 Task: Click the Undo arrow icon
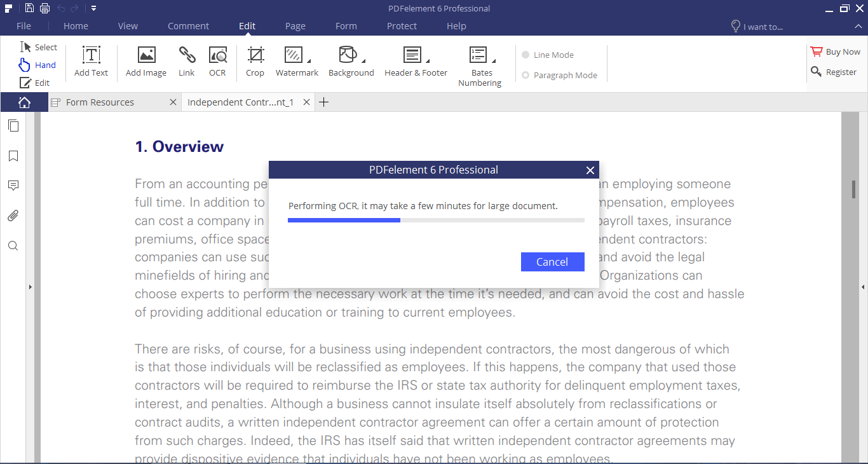pos(61,8)
